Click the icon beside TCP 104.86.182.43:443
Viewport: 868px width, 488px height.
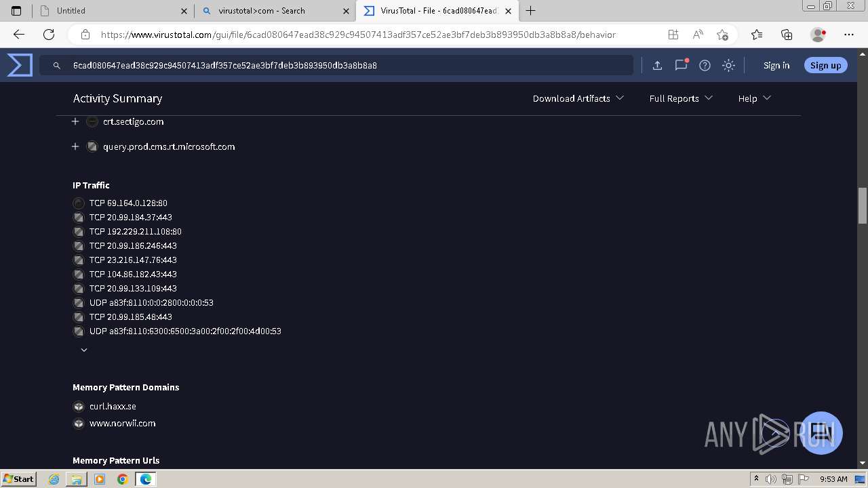click(79, 274)
